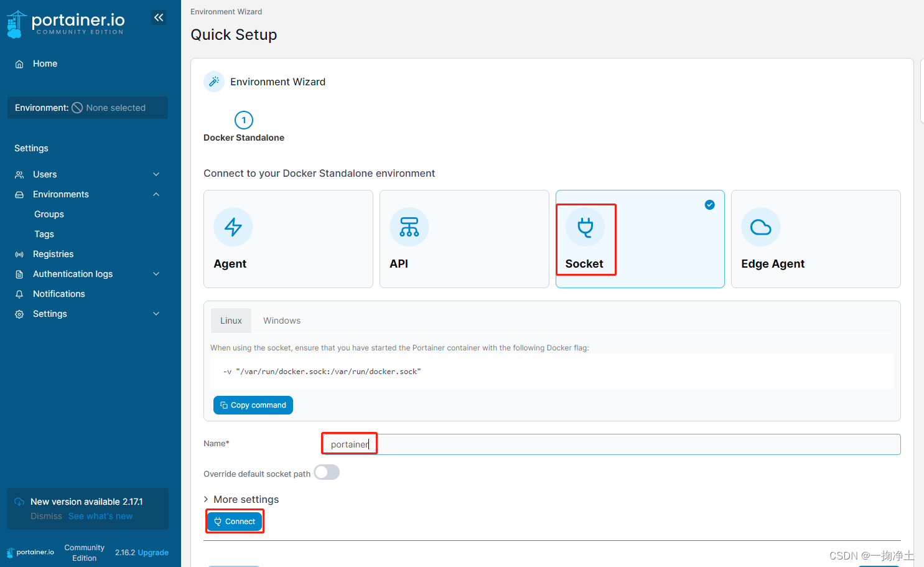924x567 pixels.
Task: Click the API network icon
Action: [409, 227]
